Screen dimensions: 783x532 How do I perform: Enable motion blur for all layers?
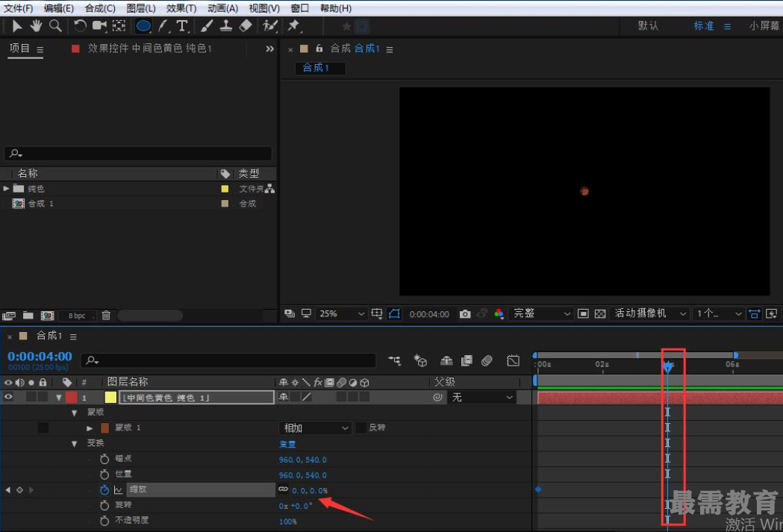[x=487, y=360]
